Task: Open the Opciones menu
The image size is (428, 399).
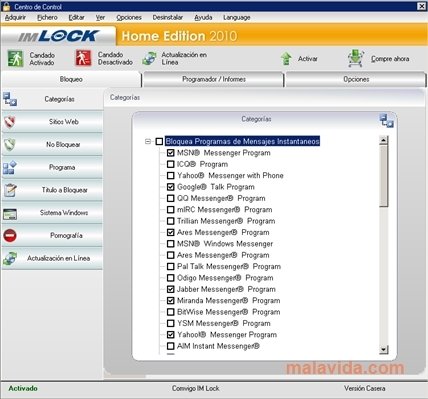Action: [129, 17]
